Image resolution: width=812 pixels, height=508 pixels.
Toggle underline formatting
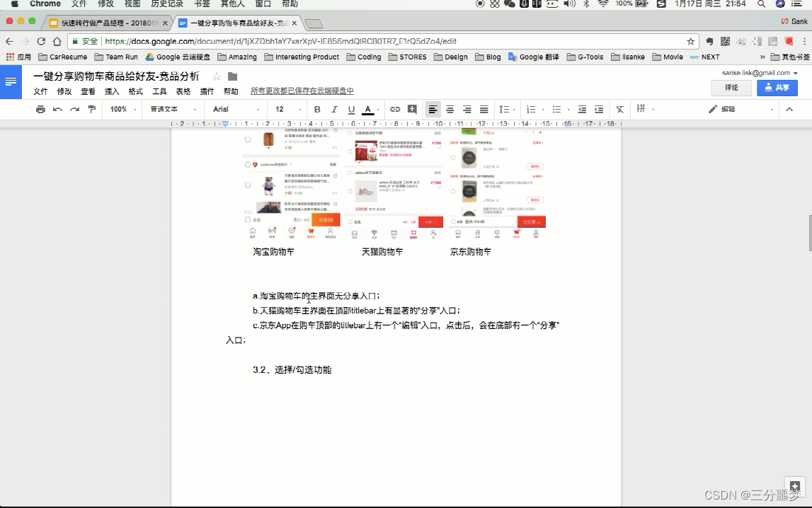[351, 109]
